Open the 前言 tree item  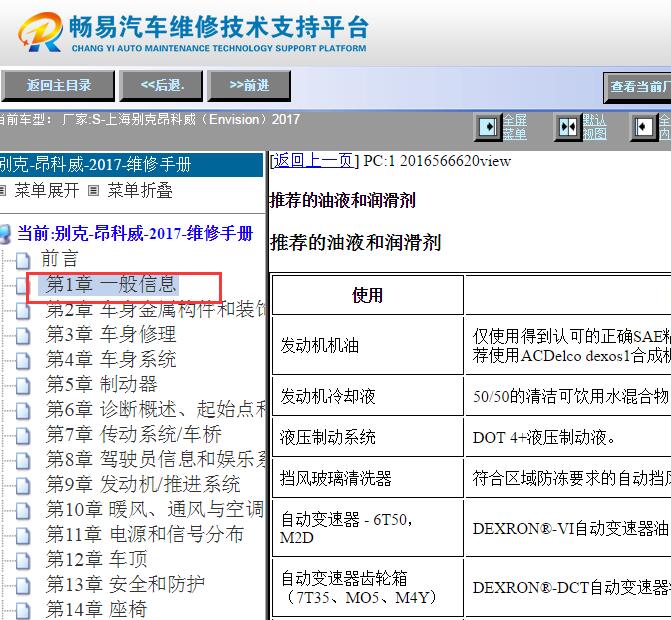point(59,259)
